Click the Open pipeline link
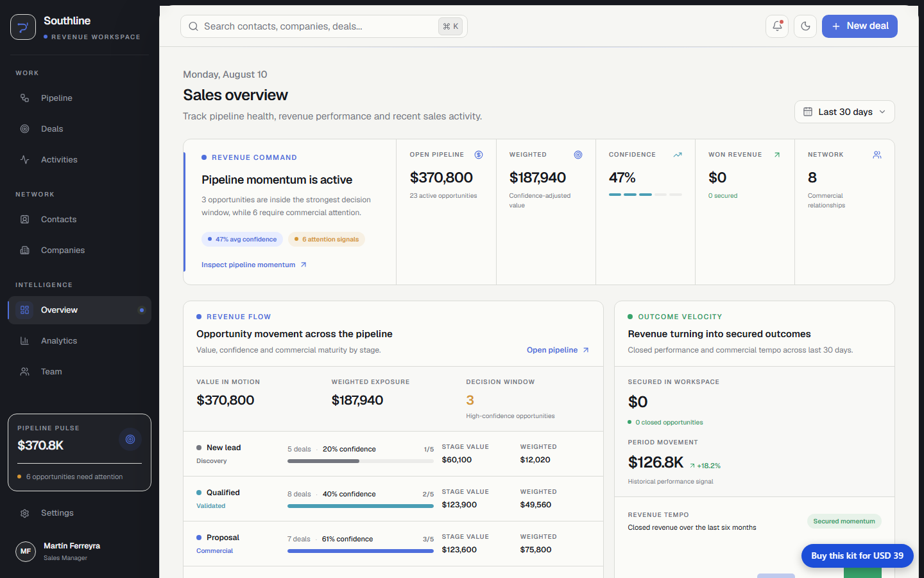924x578 pixels. point(558,350)
